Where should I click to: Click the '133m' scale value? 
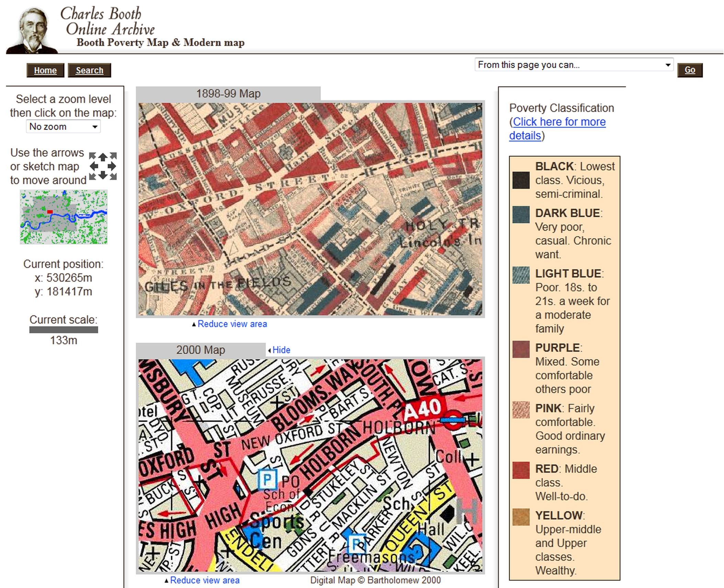64,340
